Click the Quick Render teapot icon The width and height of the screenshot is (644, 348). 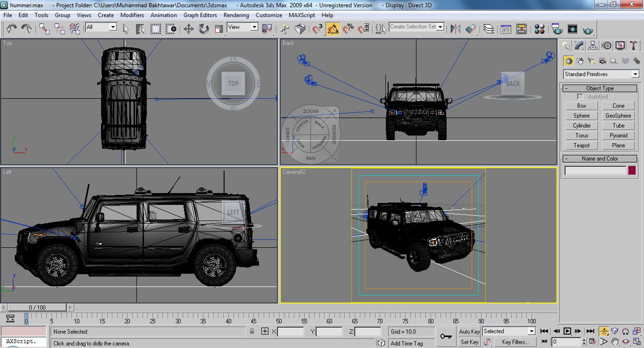[588, 30]
